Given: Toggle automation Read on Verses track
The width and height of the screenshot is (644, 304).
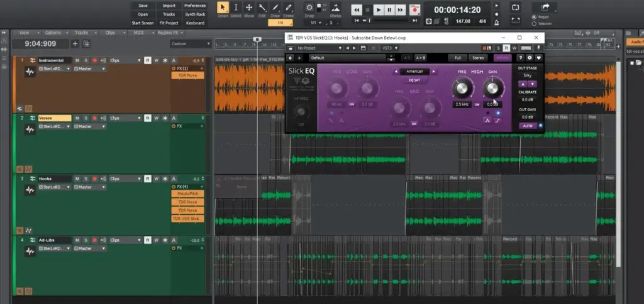Looking at the screenshot, I should (147, 118).
